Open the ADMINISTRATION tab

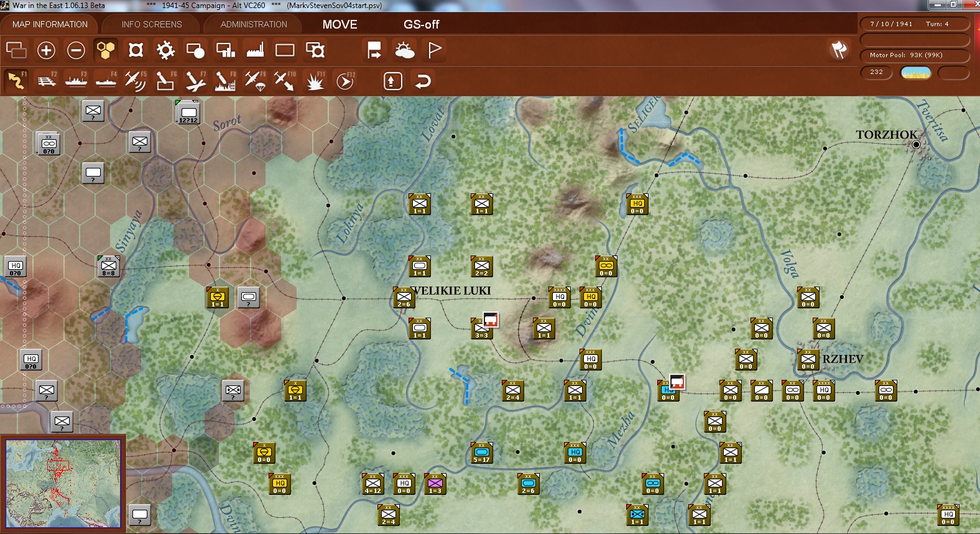(254, 24)
